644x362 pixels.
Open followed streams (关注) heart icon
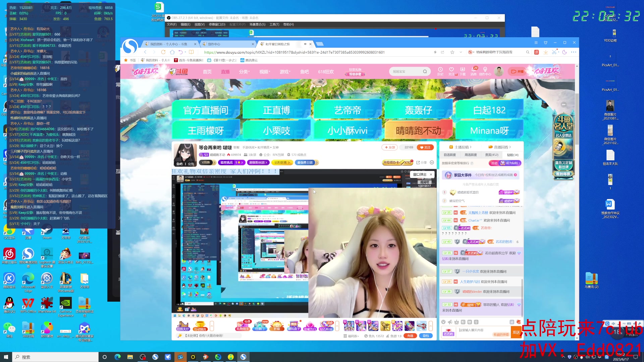[452, 71]
